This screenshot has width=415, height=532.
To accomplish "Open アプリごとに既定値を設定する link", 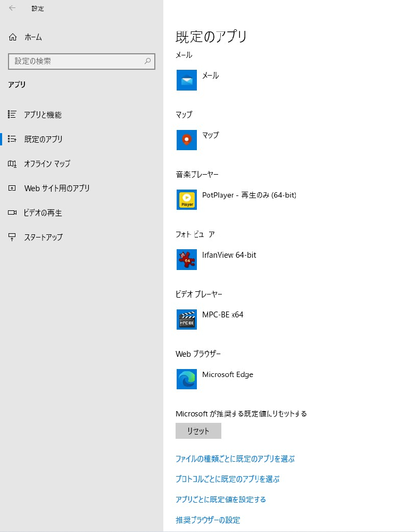I will pos(221,500).
